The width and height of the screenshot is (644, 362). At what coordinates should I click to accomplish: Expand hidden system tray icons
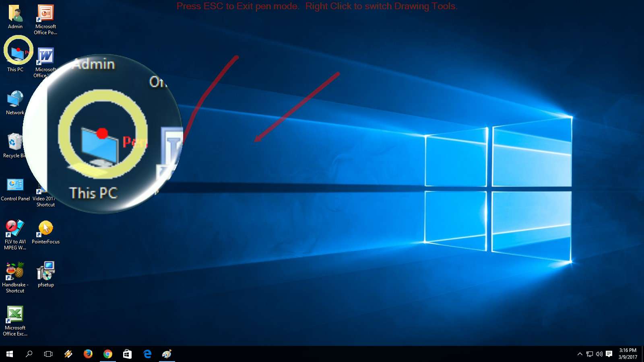point(580,354)
